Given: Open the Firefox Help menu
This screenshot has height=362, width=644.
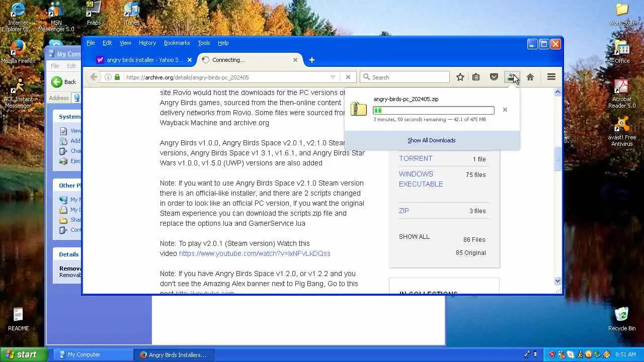Looking at the screenshot, I should (x=223, y=43).
